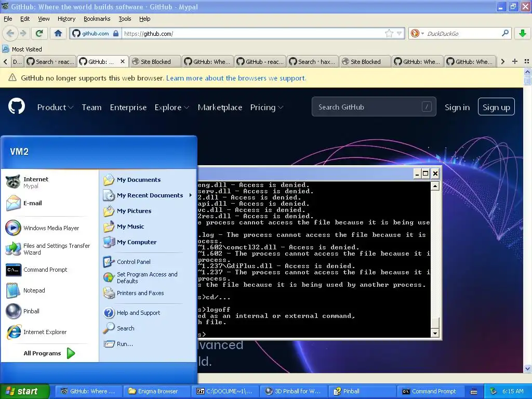Focus the Search GitHub field
The image size is (532, 399).
[x=374, y=107]
